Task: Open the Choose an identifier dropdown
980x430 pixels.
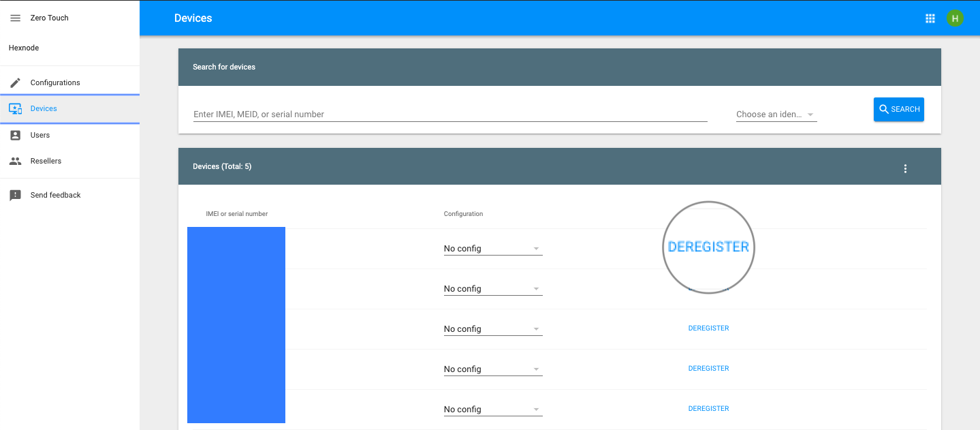Action: pyautogui.click(x=776, y=114)
